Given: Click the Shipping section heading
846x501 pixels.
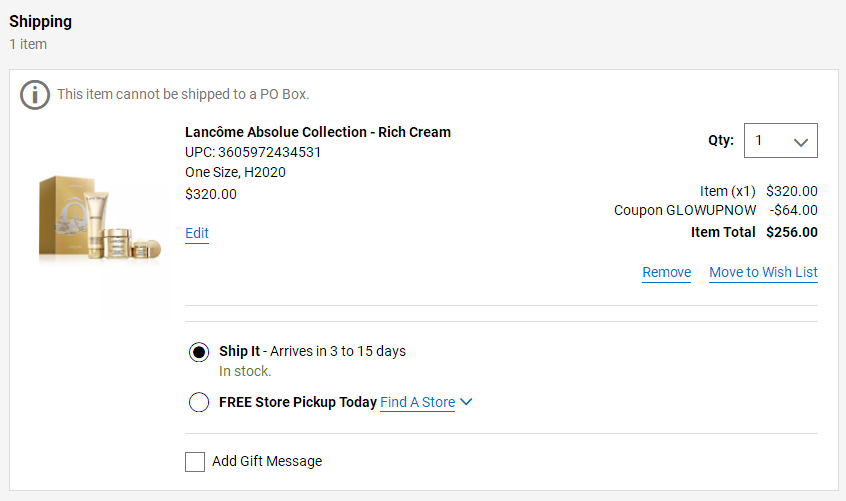Looking at the screenshot, I should (x=40, y=22).
